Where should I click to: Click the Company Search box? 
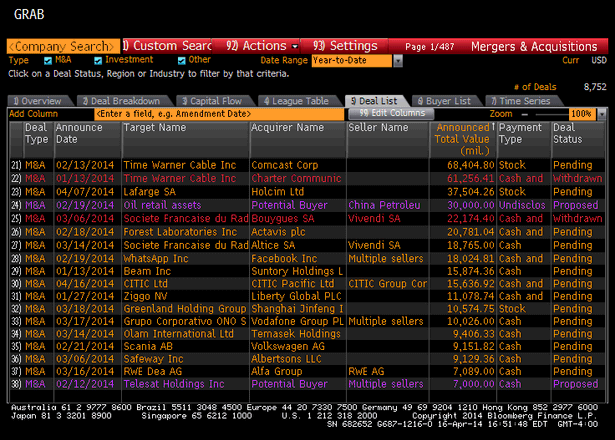(63, 46)
